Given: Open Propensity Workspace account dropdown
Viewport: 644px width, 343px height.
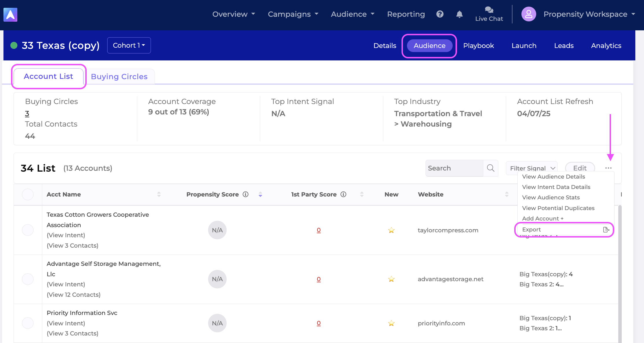Looking at the screenshot, I should point(589,14).
